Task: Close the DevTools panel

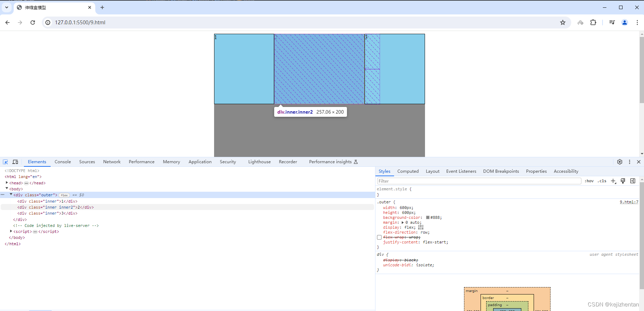Action: 639,162
